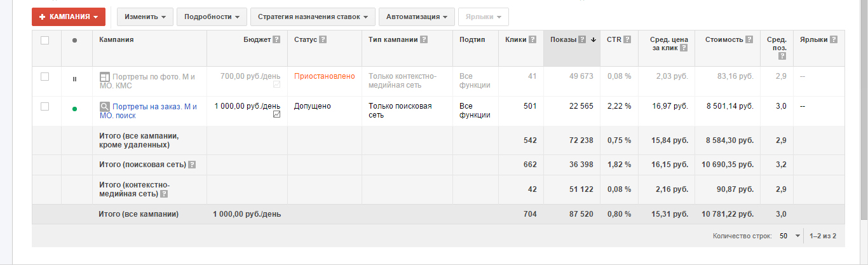The width and height of the screenshot is (868, 265).
Task: Click the help icon beside Клики header
Action: tap(532, 40)
